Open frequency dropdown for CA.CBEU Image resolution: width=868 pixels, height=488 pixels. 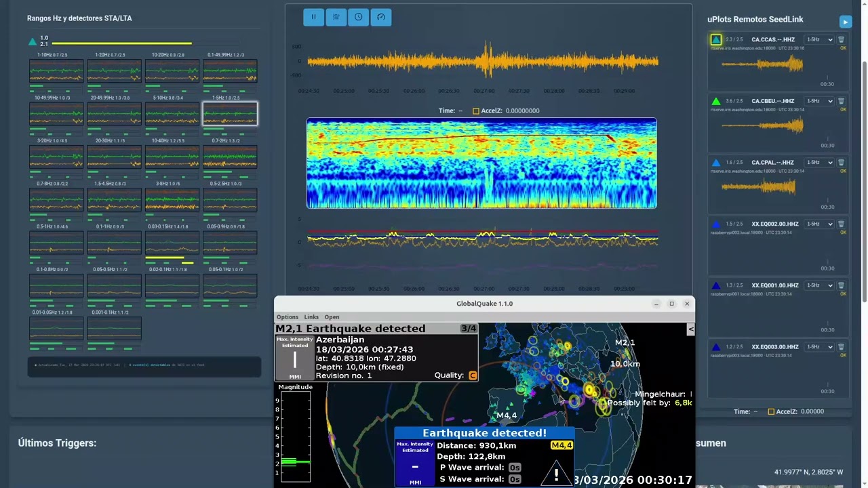(x=818, y=102)
